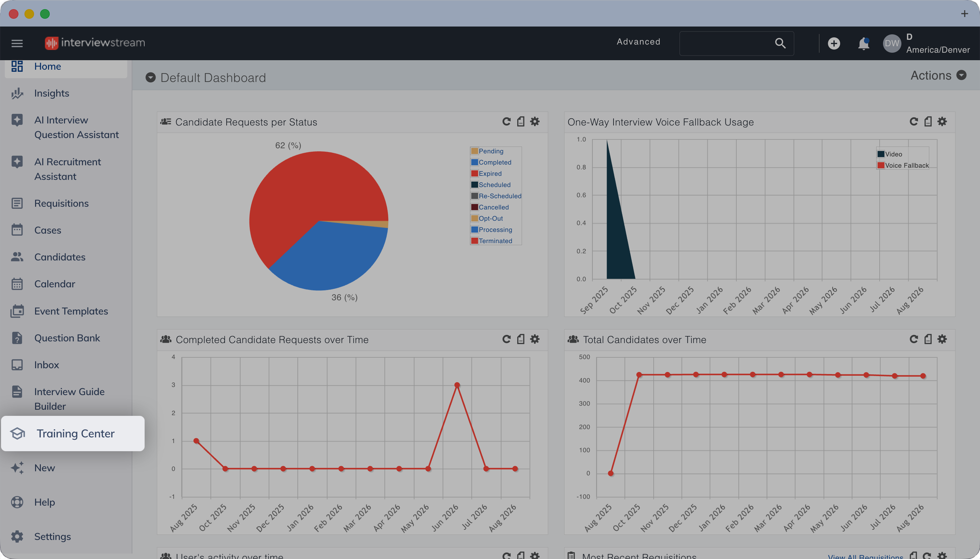Open the DW user profile menu
Image resolution: width=980 pixels, height=559 pixels.
(x=892, y=44)
